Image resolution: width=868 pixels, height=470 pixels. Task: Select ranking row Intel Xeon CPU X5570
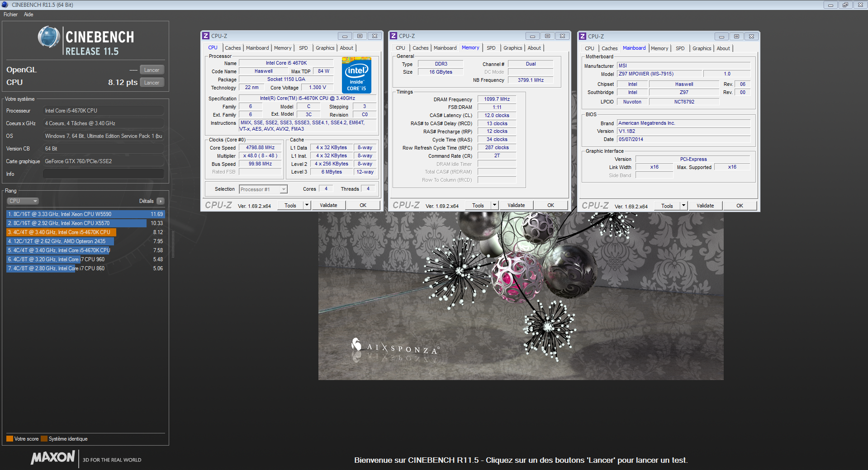tap(85, 223)
